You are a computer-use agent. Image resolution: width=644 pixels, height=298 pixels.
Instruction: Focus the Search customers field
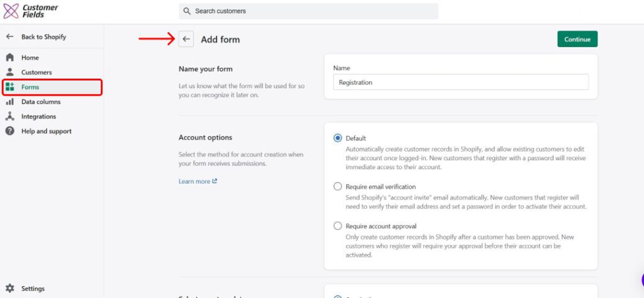pyautogui.click(x=308, y=11)
